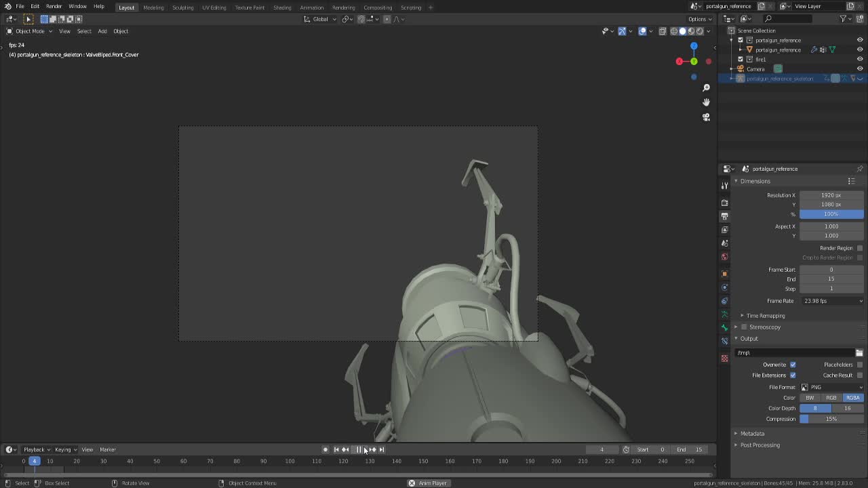
Task: Jump to the end frame in the timeline
Action: tap(382, 449)
